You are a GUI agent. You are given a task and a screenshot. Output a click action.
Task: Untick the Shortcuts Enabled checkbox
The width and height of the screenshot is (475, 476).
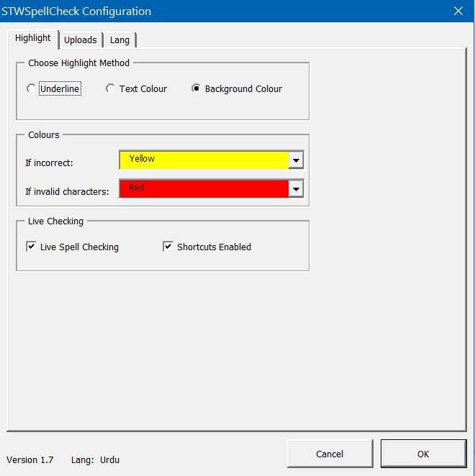pos(168,247)
